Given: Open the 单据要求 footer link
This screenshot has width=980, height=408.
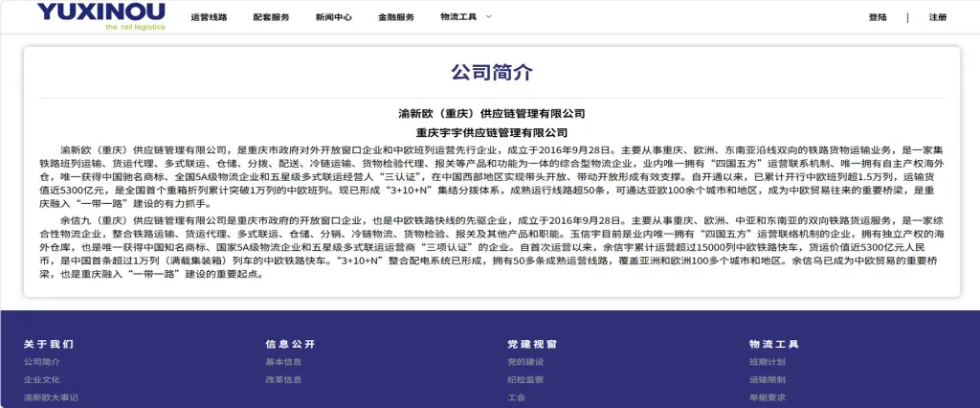Looking at the screenshot, I should pos(767,397).
